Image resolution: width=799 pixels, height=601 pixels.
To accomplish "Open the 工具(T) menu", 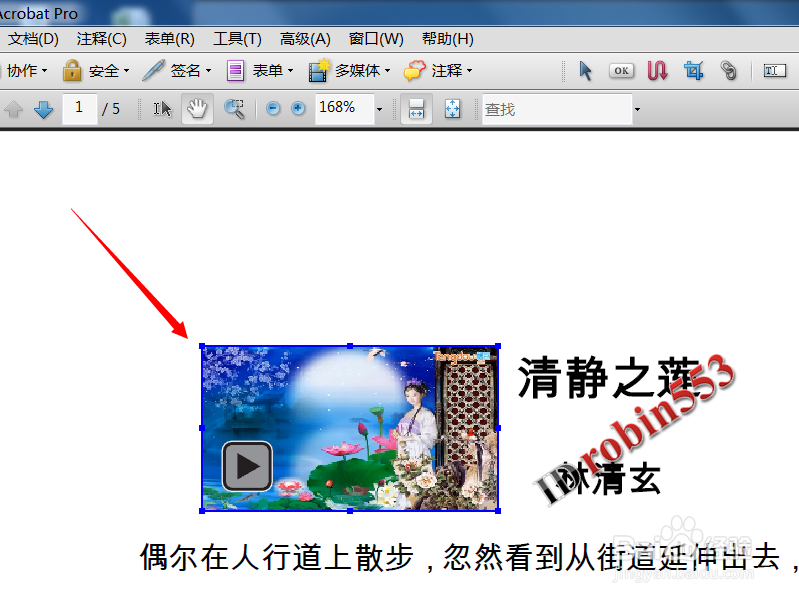I will click(x=237, y=39).
